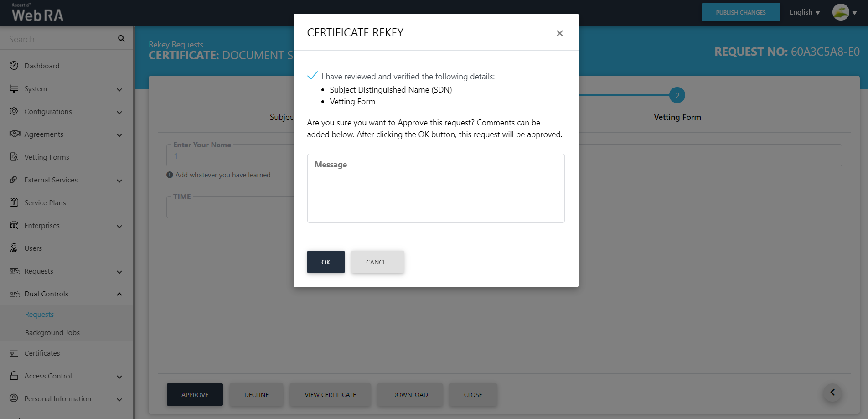This screenshot has height=419, width=868.
Task: Select Requests under Dual Controls
Action: coord(40,315)
